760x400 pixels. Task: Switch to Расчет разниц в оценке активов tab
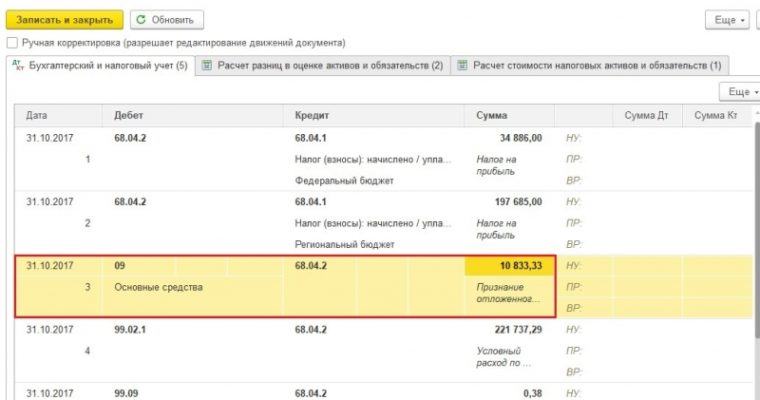coord(320,65)
